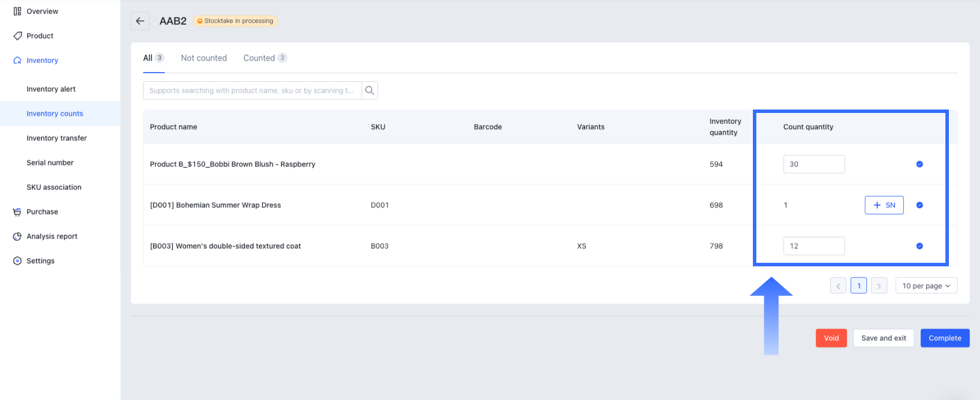Click the search magnifier icon
The image size is (980, 400).
(x=370, y=90)
